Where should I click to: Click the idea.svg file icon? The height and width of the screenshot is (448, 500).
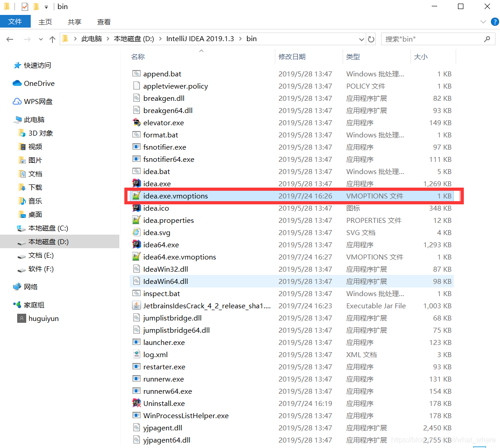tap(137, 232)
